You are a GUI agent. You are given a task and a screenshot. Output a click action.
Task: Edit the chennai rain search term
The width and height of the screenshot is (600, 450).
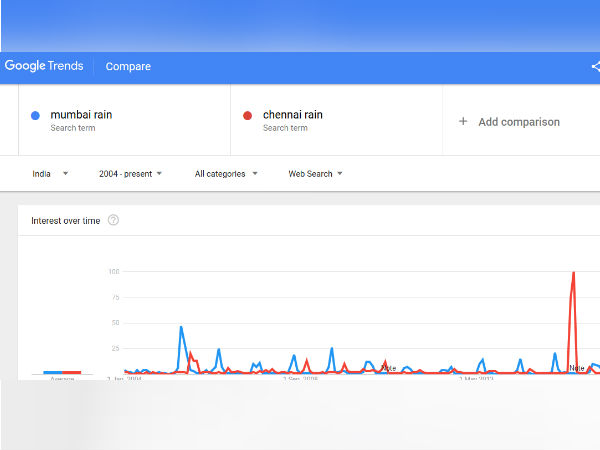click(x=293, y=114)
